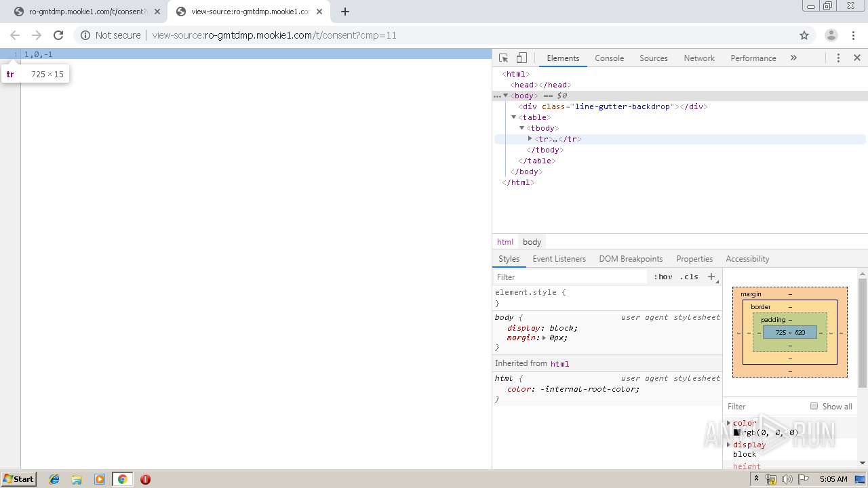Click source line number 1

pos(16,54)
